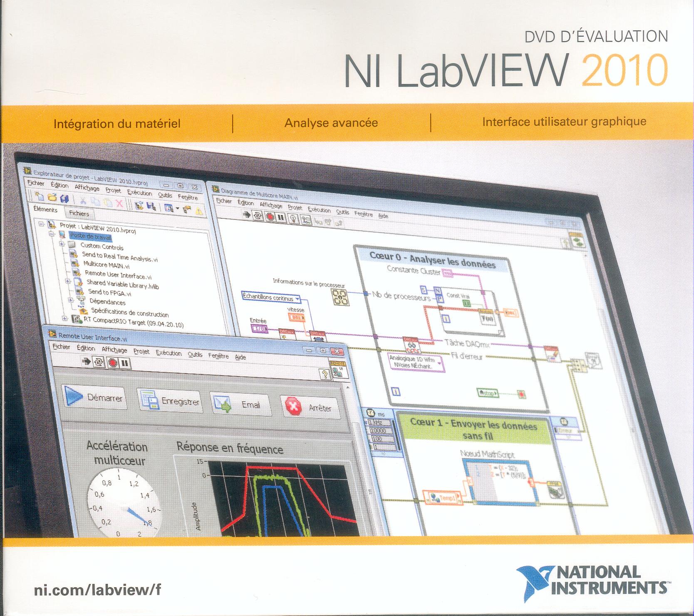The height and width of the screenshot is (616, 694).
Task: Open the Analogique 1D Wfm polymorphic selector
Action: 416,362
